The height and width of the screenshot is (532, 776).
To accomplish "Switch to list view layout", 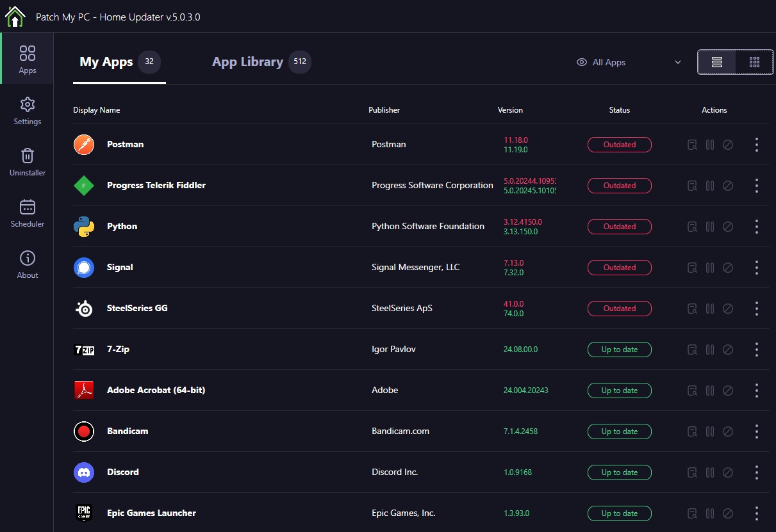I will [717, 62].
